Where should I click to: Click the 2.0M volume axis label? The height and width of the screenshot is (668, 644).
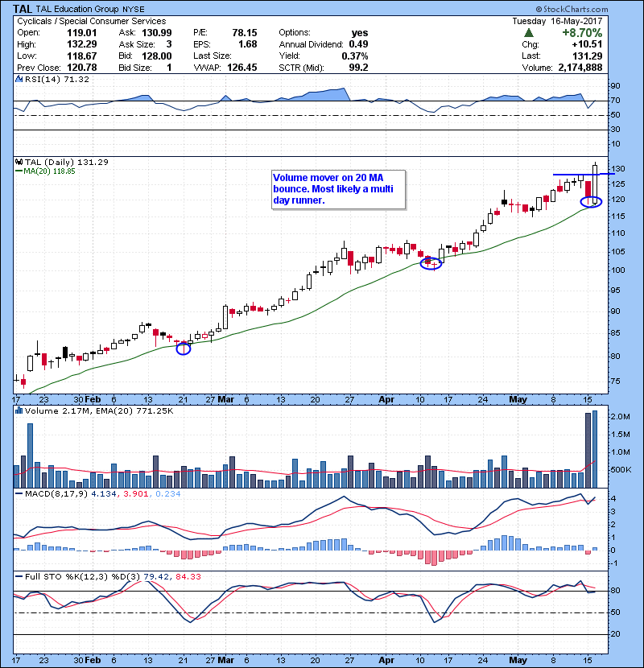click(620, 417)
